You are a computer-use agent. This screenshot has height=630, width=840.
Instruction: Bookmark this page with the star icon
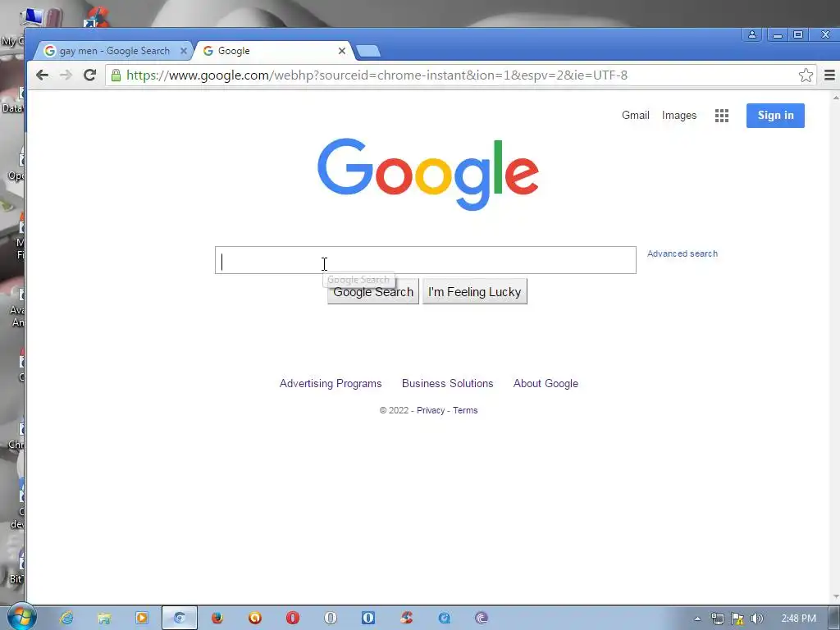[806, 75]
